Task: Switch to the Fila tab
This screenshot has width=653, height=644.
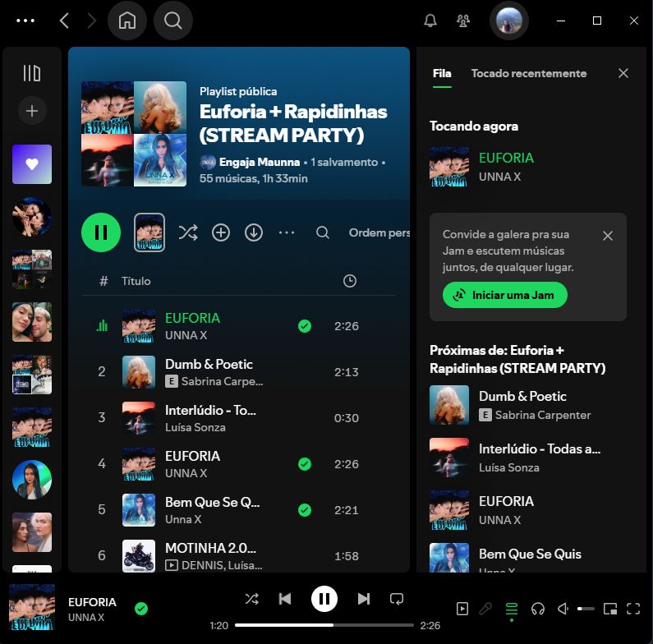Action: click(x=442, y=73)
